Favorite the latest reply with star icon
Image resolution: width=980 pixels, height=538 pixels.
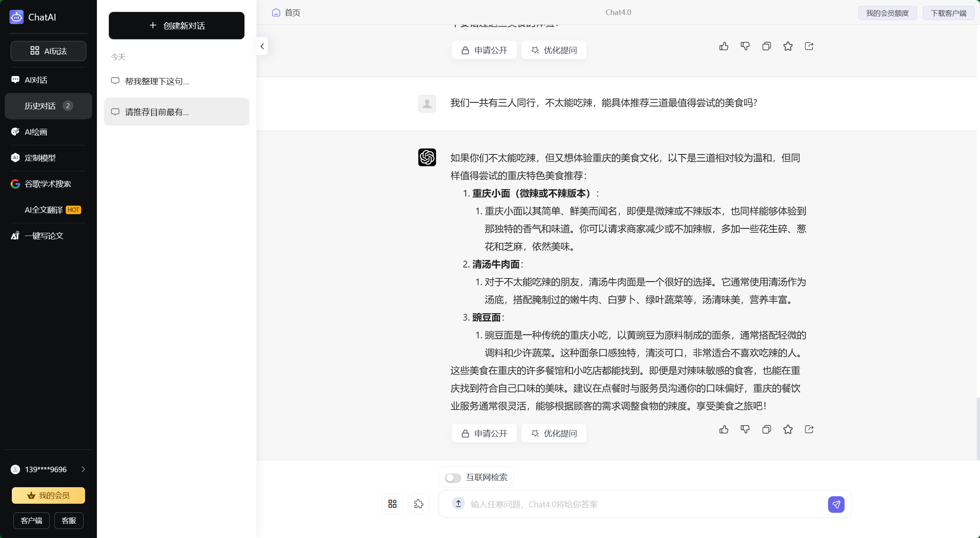click(x=788, y=430)
